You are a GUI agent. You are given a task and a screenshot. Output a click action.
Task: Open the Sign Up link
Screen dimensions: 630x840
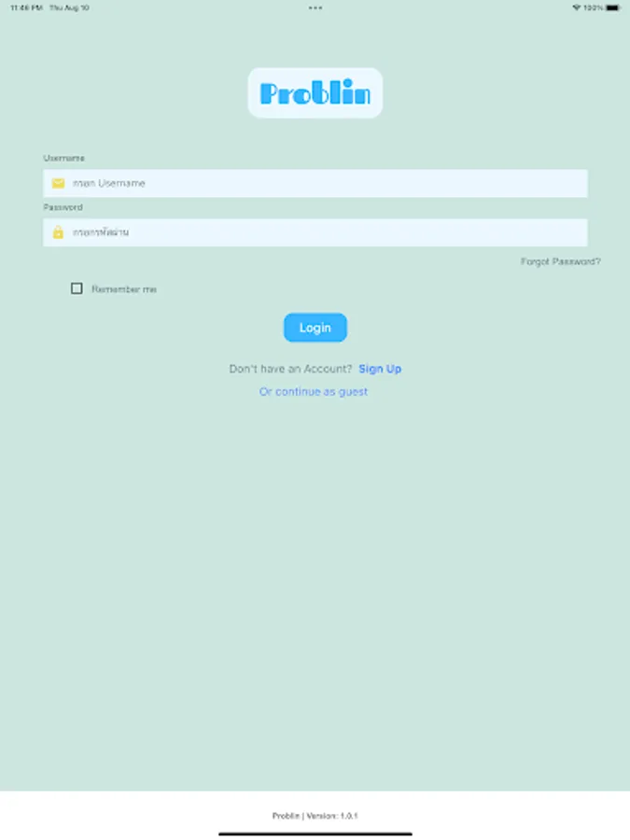tap(380, 369)
